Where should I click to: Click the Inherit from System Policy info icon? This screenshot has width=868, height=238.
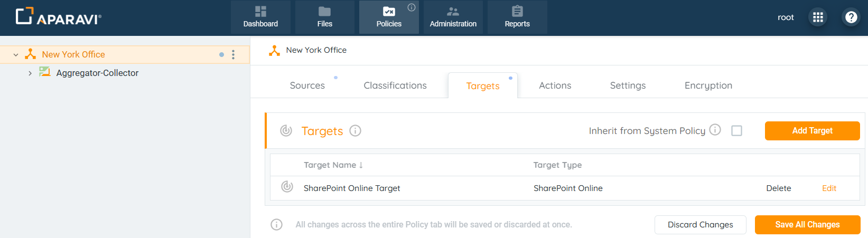pos(715,130)
